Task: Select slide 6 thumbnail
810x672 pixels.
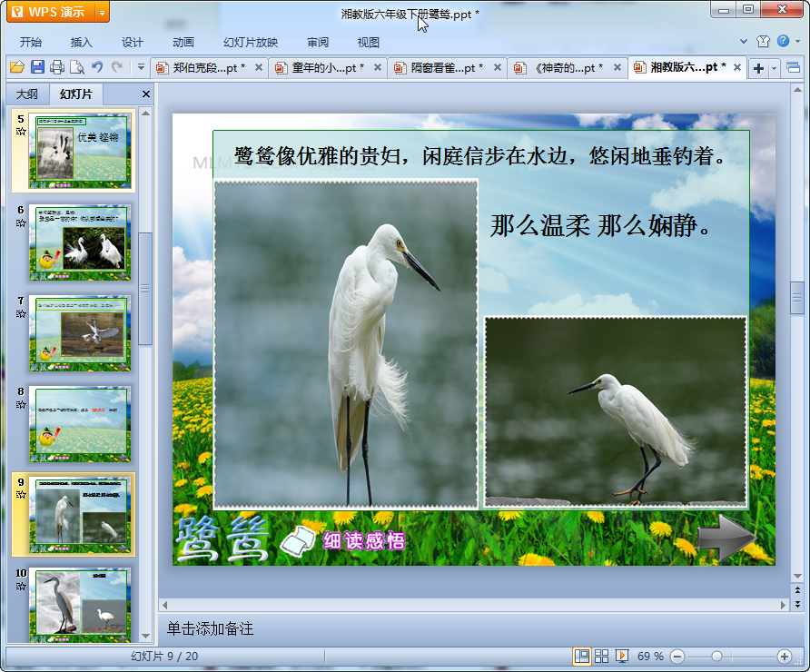Action: tap(80, 242)
